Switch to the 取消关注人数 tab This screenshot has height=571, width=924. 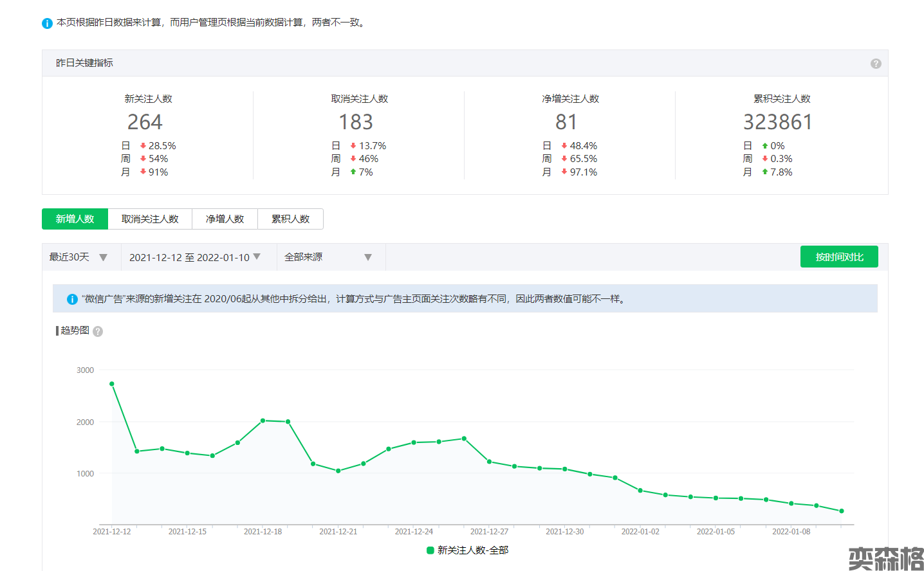150,219
